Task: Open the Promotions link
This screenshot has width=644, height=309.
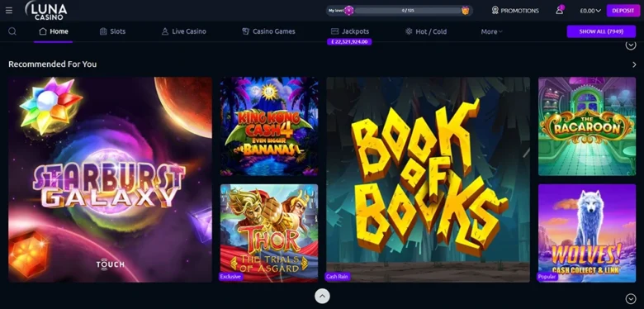Action: coord(515,11)
